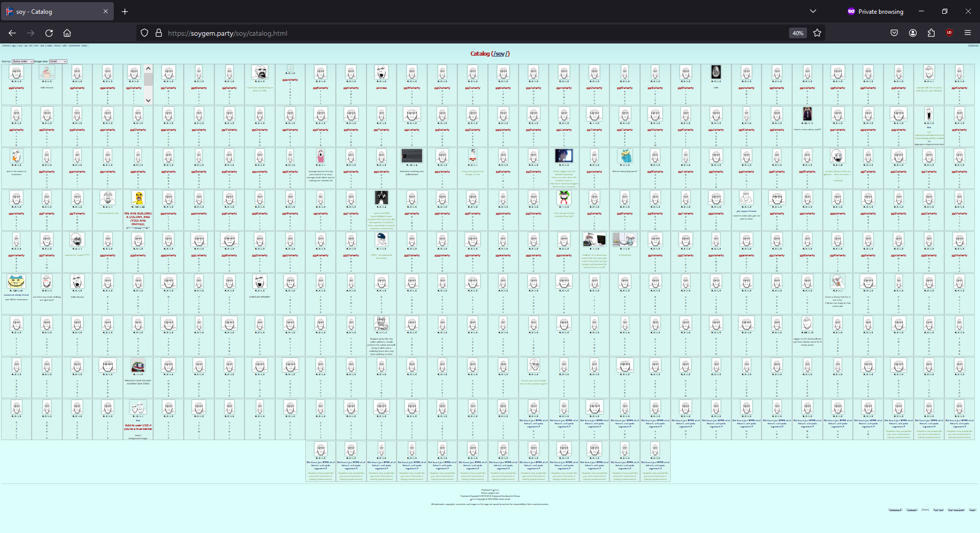Go back to the previous page

[x=12, y=33]
